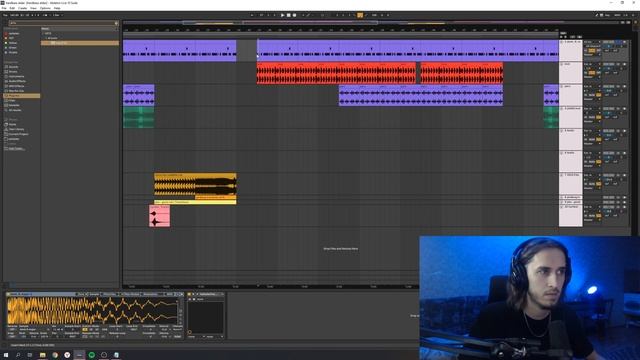This screenshot has width=640, height=360.
Task: Fold the third track header arrow
Action: tap(562, 87)
